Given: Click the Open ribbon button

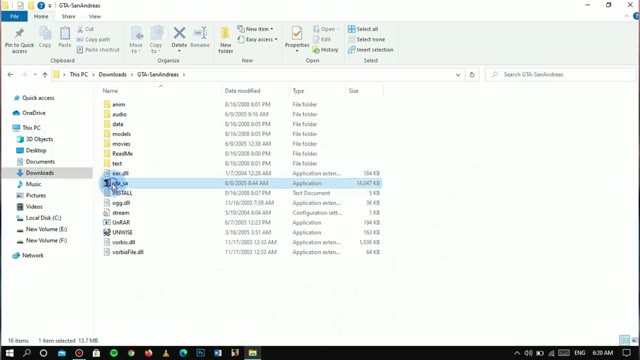Looking at the screenshot, I should tap(326, 29).
